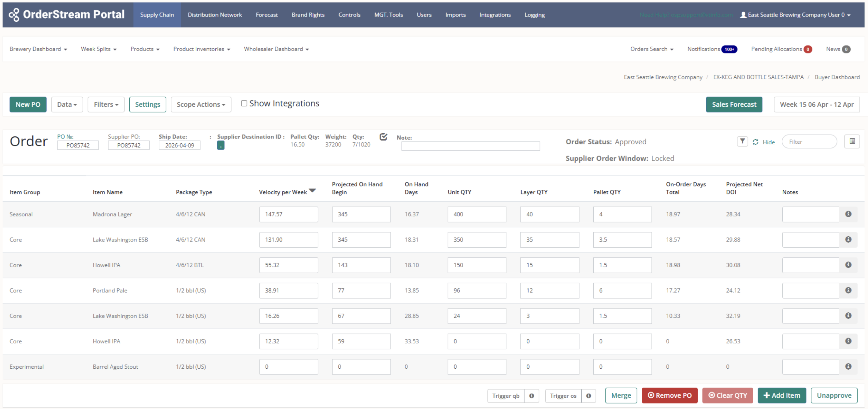Click the Trigger qb button
Screen dimensions: 868x409
[506, 396]
